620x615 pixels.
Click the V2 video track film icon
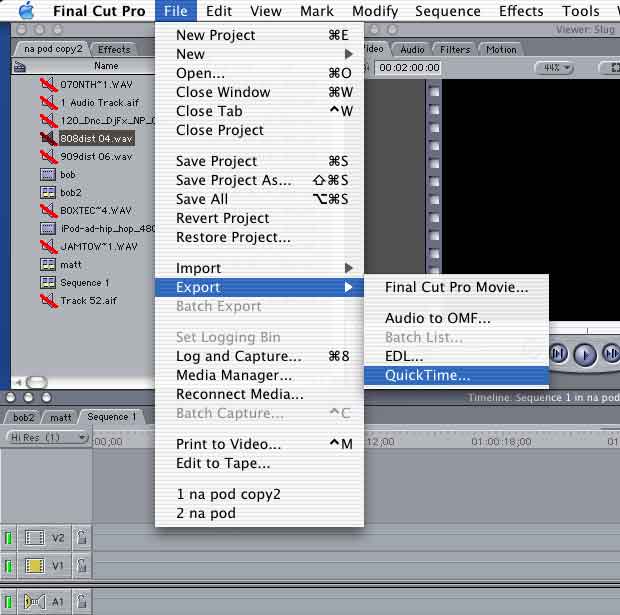point(34,538)
